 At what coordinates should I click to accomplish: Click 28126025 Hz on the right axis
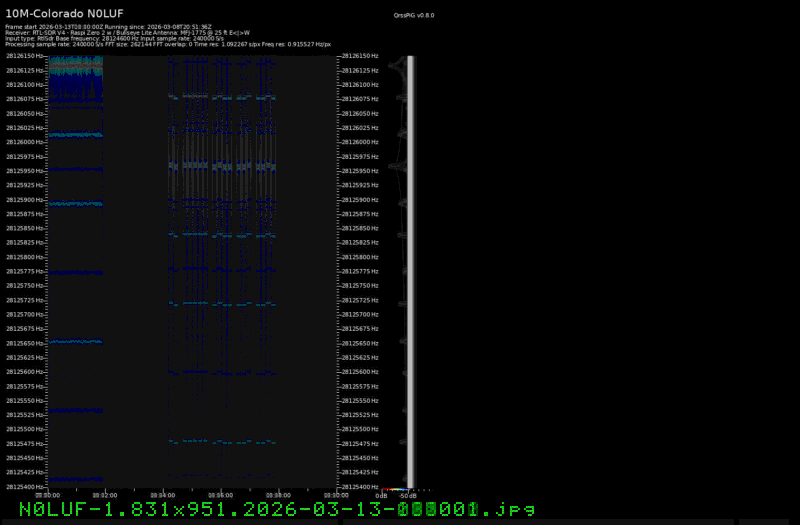click(360, 128)
